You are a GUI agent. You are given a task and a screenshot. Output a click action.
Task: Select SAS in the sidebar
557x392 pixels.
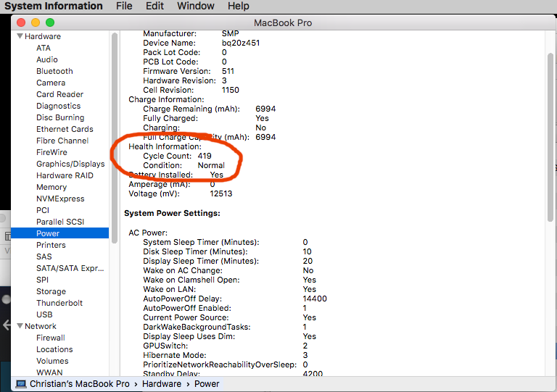[x=44, y=257]
